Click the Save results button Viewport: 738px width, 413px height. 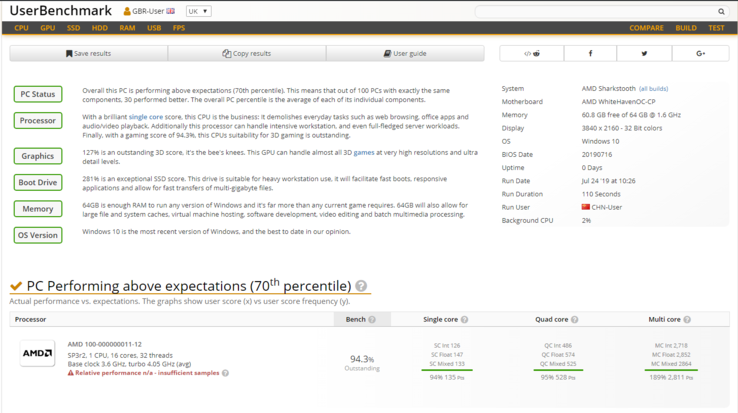click(88, 54)
